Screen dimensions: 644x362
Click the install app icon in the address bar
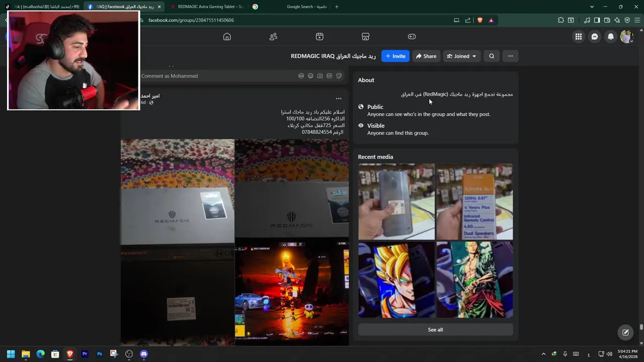pyautogui.click(x=456, y=20)
